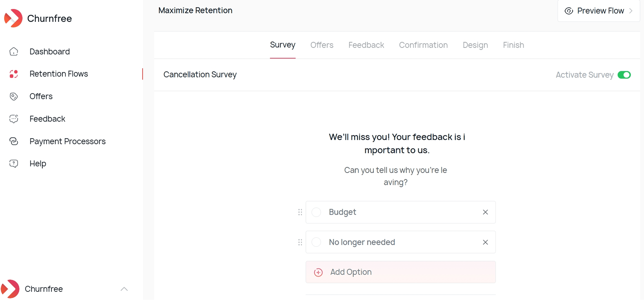
Task: Click the Help question mark icon
Action: coord(14,163)
